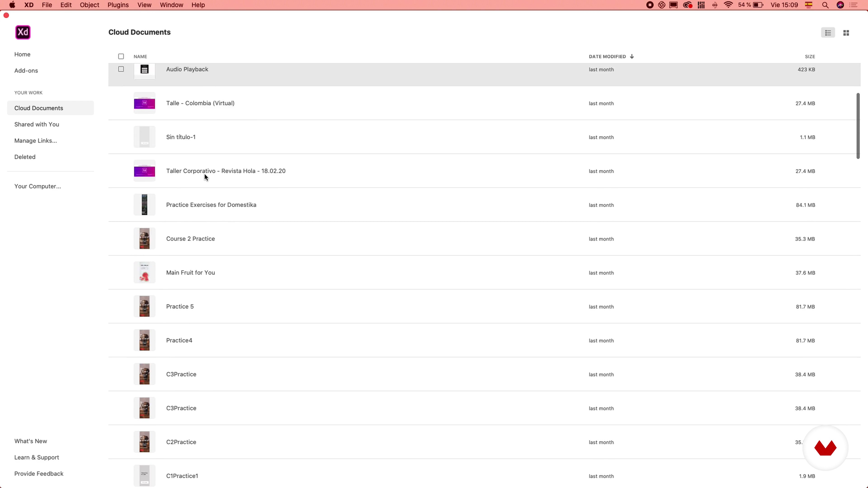Sort documents by Size column
The width and height of the screenshot is (868, 488).
point(810,56)
